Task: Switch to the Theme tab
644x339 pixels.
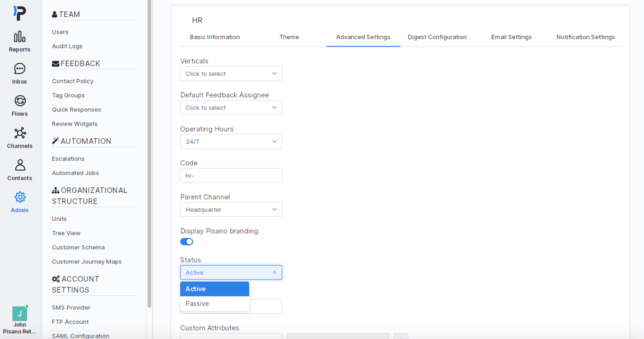Action: 289,37
